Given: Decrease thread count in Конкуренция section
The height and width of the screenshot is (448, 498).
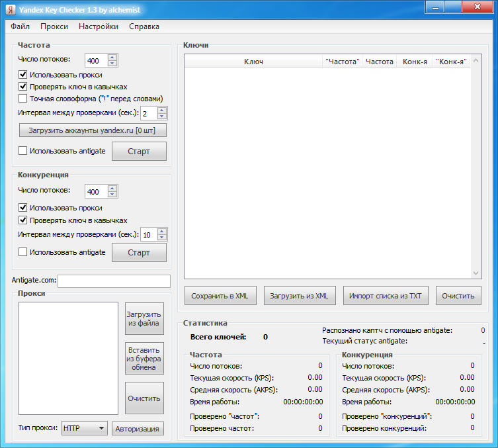Looking at the screenshot, I should (x=112, y=194).
